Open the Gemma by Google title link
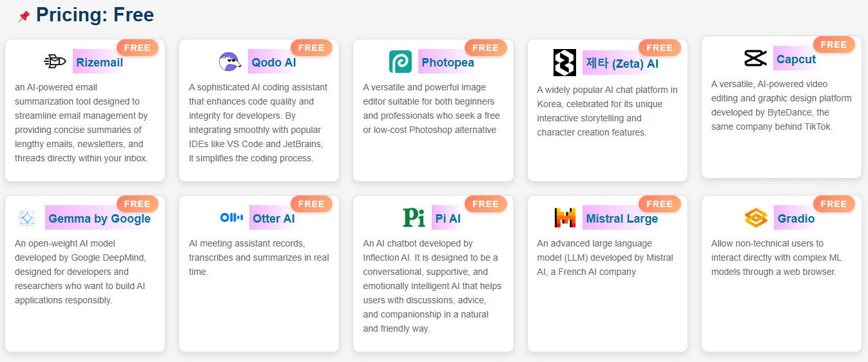This screenshot has height=362, width=868. pyautogui.click(x=99, y=219)
